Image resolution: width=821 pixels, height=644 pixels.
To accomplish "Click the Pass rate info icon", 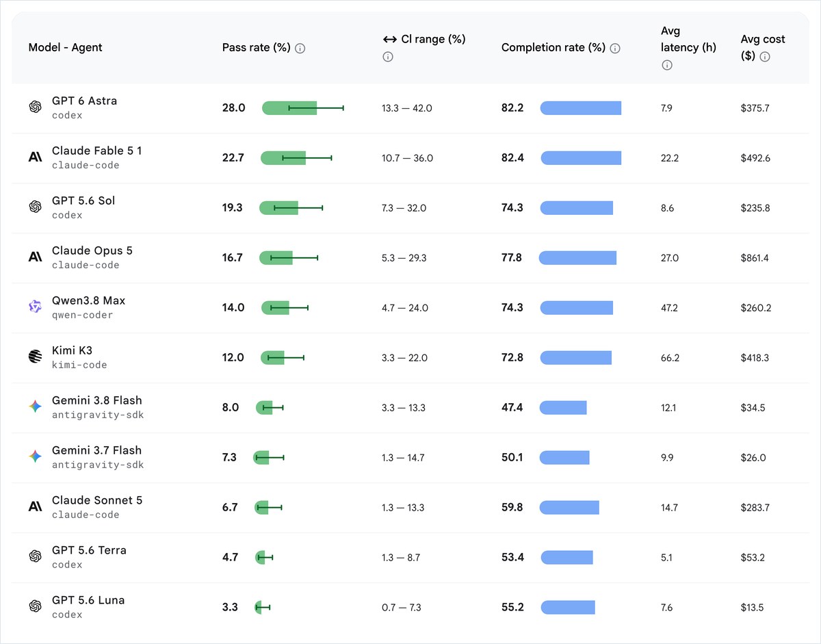I will point(300,48).
